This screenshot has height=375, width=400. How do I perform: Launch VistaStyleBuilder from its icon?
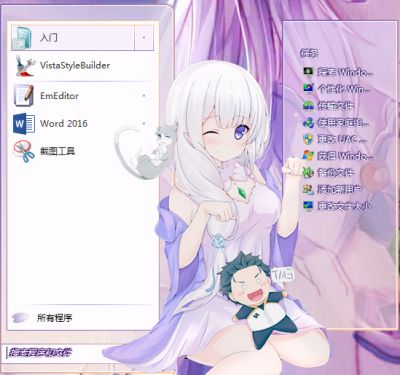25,66
